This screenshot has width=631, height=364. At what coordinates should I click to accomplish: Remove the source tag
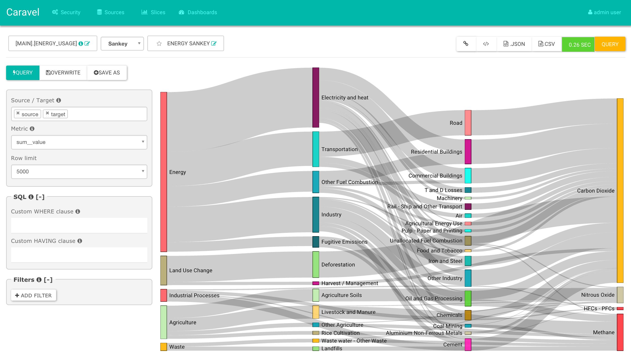pos(18,113)
